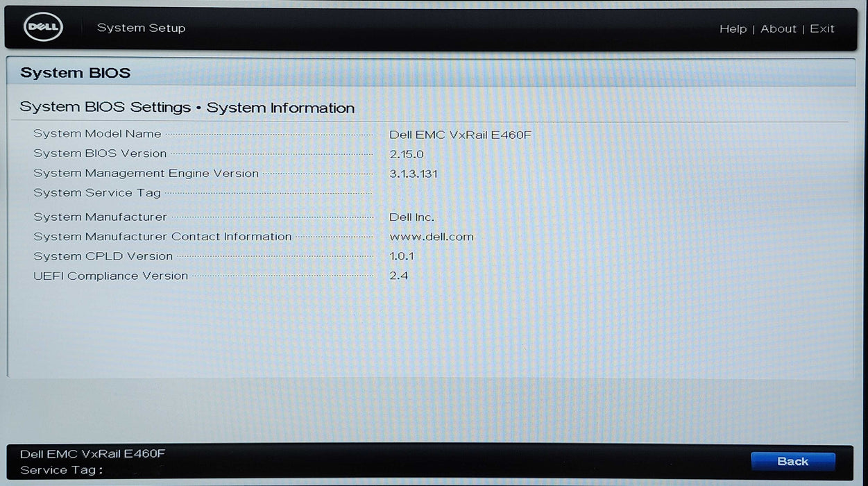Click the System CPLD Version label
868x486 pixels.
[x=103, y=256]
